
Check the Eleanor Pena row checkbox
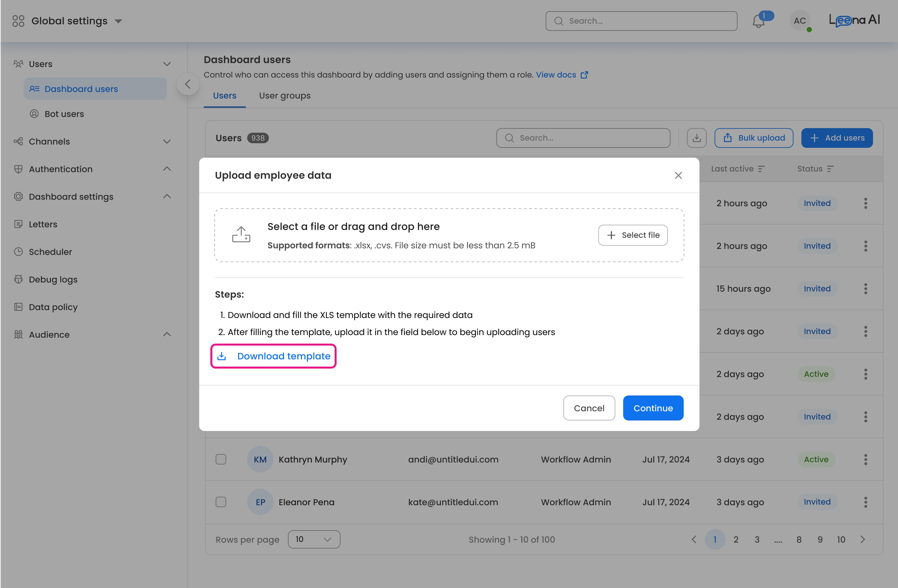(x=221, y=502)
